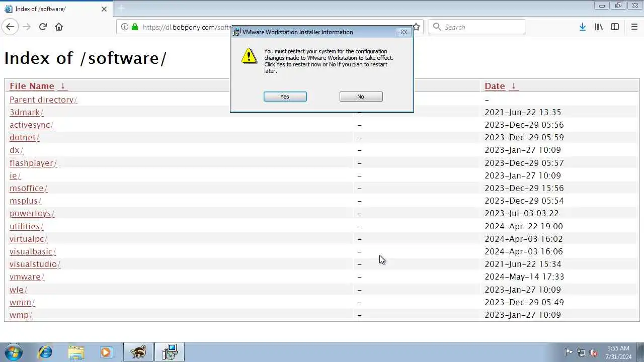The width and height of the screenshot is (644, 362).
Task: Open Windows Media Player on the taskbar
Action: [106, 352]
